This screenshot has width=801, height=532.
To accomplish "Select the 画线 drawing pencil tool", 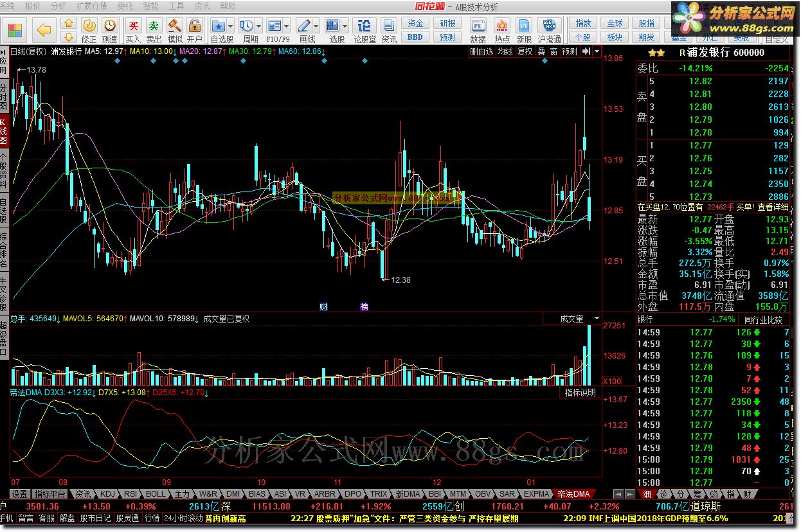I will (x=304, y=26).
